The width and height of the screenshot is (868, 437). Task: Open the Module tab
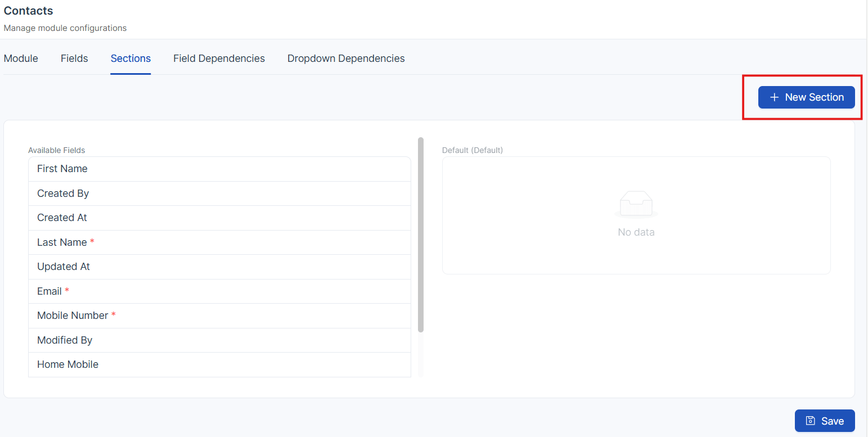(21, 58)
